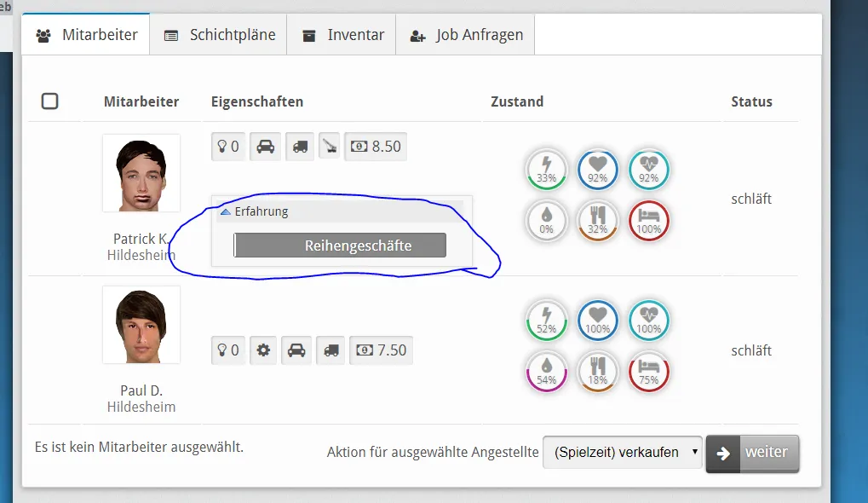Click Paul D.'s 18% hunger gauge
The height and width of the screenshot is (503, 868).
tap(597, 371)
